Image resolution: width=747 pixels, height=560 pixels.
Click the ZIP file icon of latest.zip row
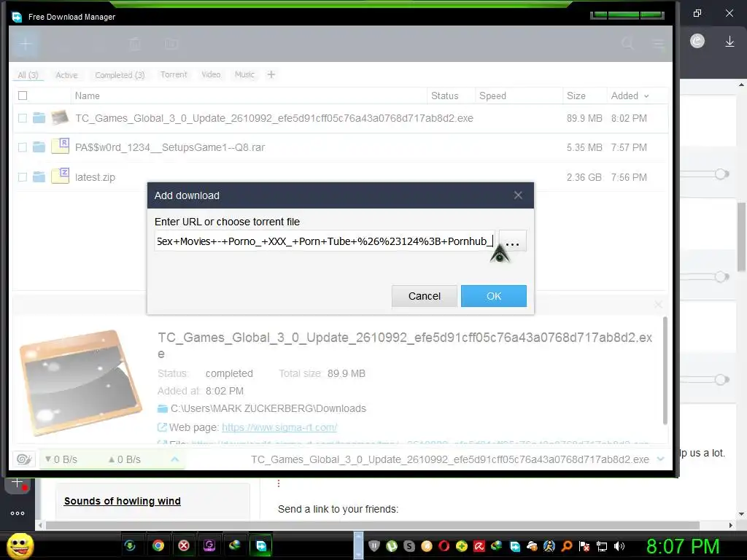(x=60, y=175)
